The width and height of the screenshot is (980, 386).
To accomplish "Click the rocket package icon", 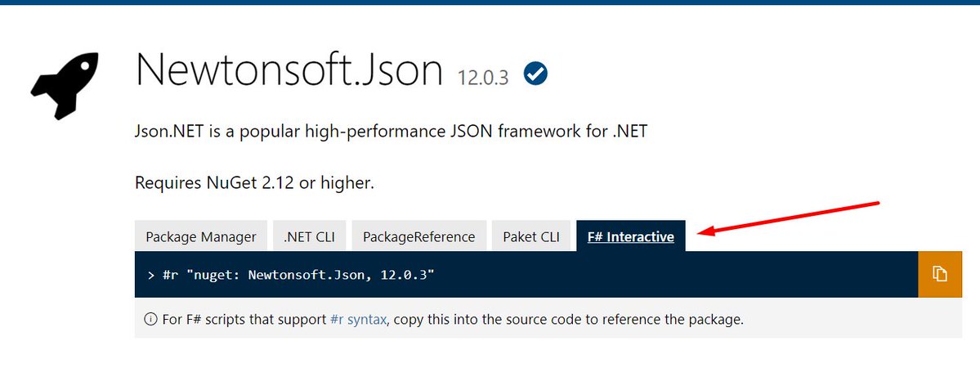I will pos(65,86).
